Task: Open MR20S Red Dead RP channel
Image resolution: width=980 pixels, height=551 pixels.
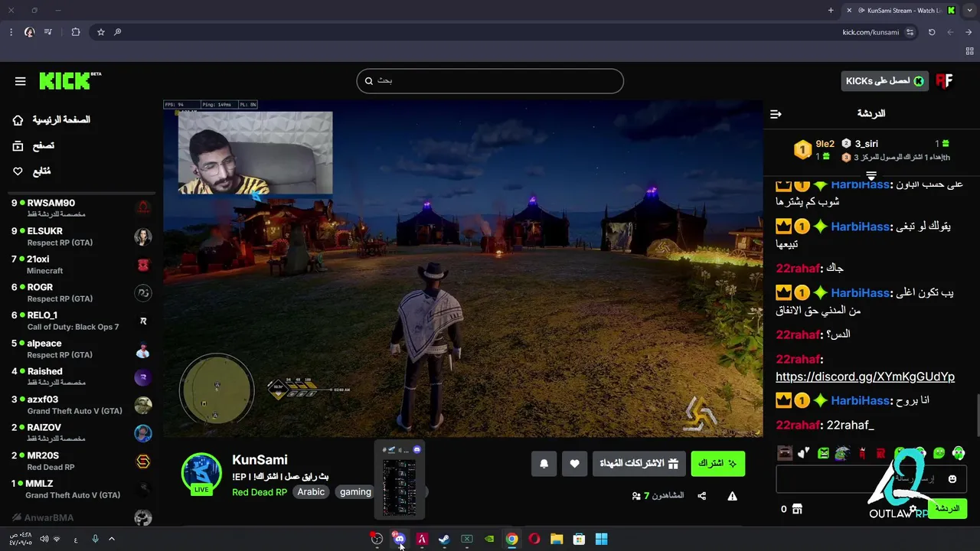Action: [80, 460]
